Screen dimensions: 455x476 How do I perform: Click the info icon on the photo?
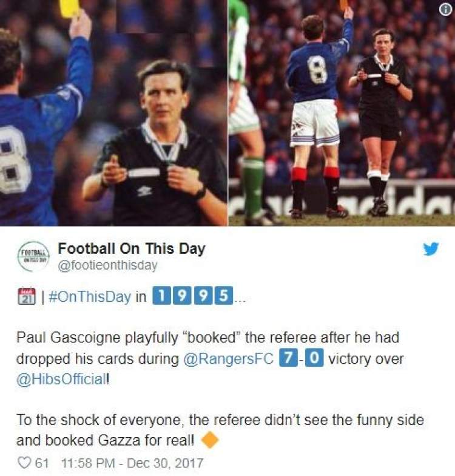point(445,10)
